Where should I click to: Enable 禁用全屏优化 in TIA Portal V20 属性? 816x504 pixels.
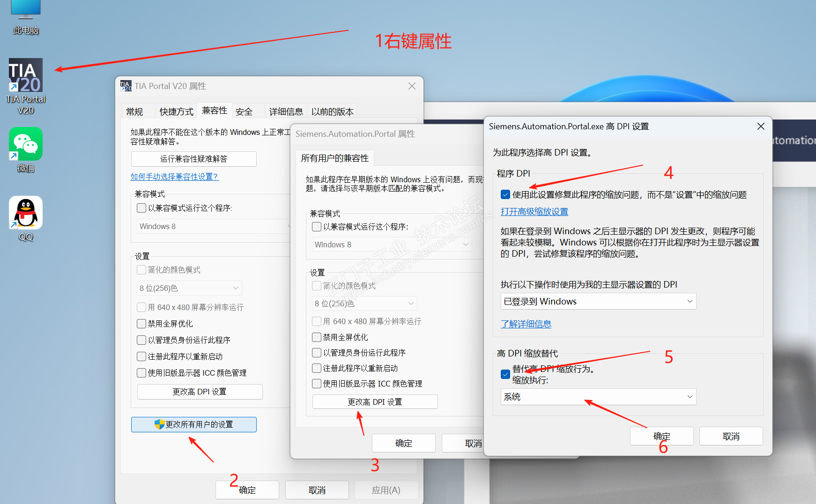tap(141, 324)
